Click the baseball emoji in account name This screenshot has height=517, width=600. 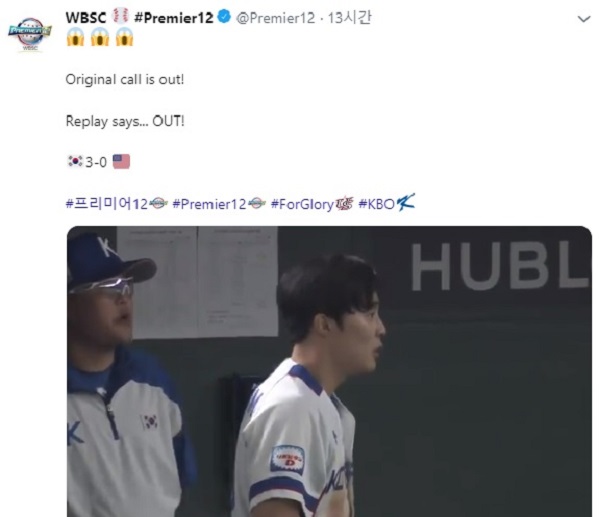click(x=120, y=16)
